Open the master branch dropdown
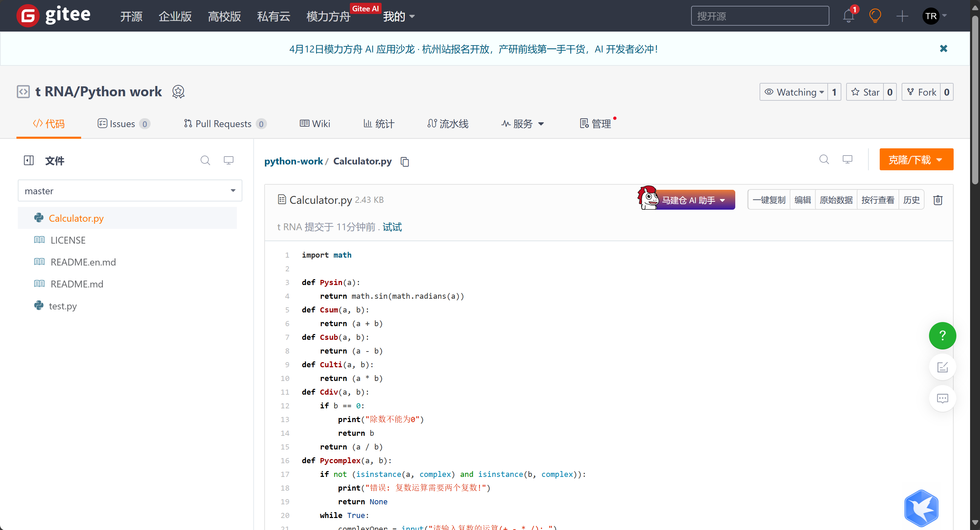980x530 pixels. [x=130, y=191]
